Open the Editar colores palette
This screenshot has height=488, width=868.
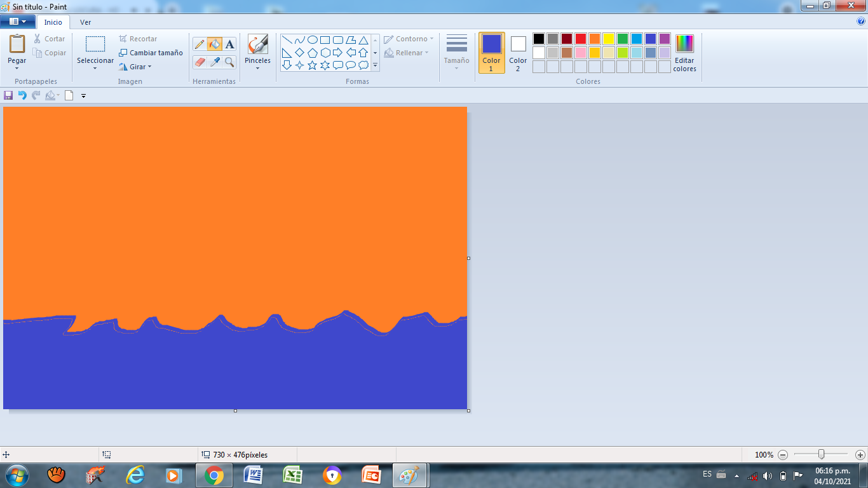(x=684, y=53)
